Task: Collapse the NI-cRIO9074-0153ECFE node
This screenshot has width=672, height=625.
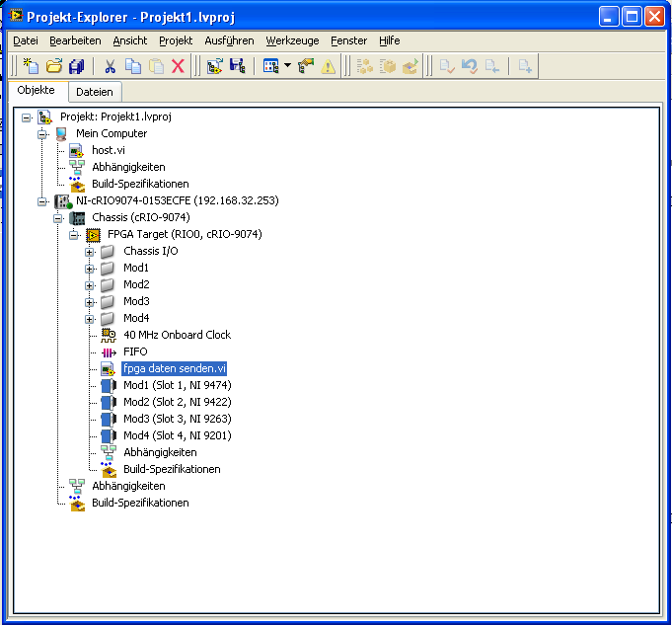Action: coord(41,201)
